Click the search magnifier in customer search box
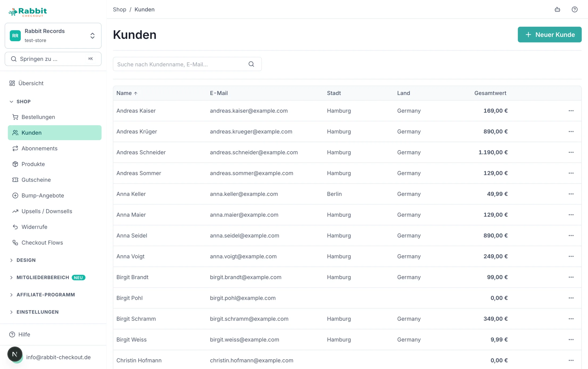Screen dimensions: 588x369 [x=251, y=64]
